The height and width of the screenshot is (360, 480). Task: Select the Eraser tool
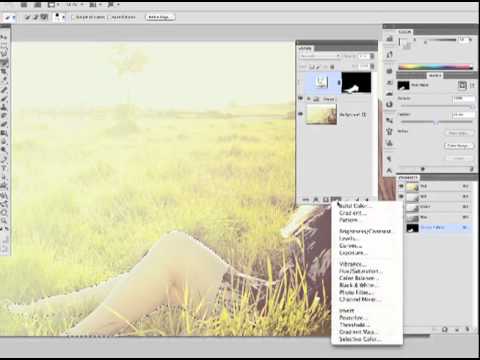(x=4, y=124)
